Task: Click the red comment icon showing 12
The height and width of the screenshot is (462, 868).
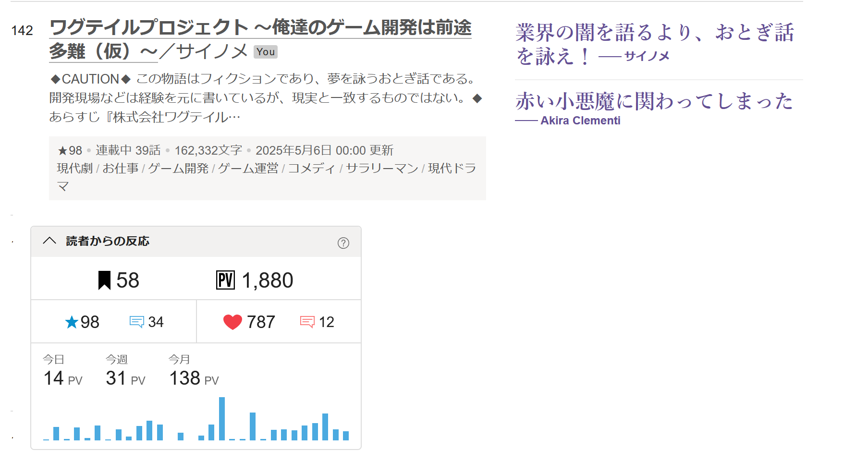Action: tap(307, 322)
